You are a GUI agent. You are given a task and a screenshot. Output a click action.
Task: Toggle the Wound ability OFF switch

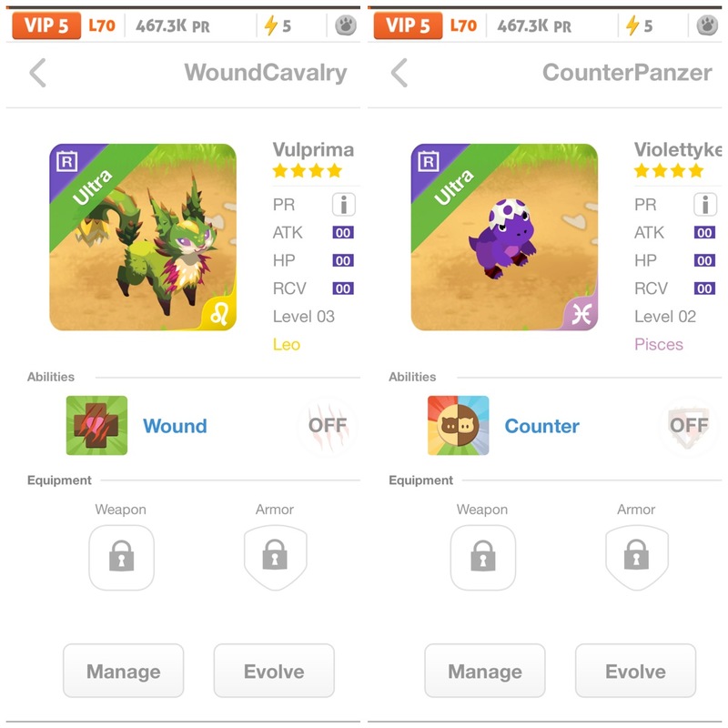(328, 425)
